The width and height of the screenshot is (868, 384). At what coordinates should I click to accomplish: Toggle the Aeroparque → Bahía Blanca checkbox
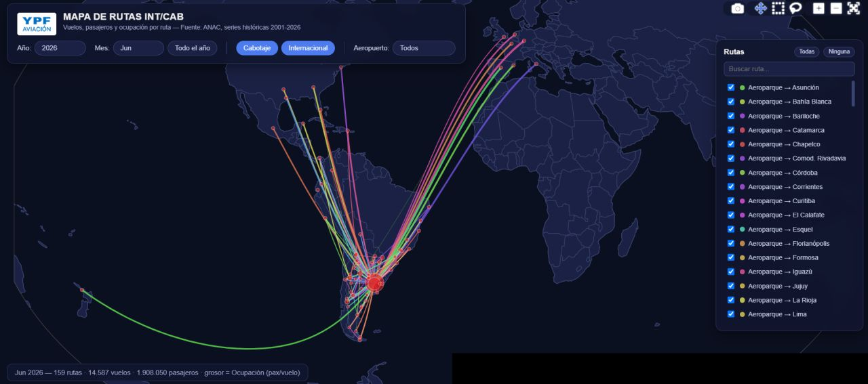731,102
